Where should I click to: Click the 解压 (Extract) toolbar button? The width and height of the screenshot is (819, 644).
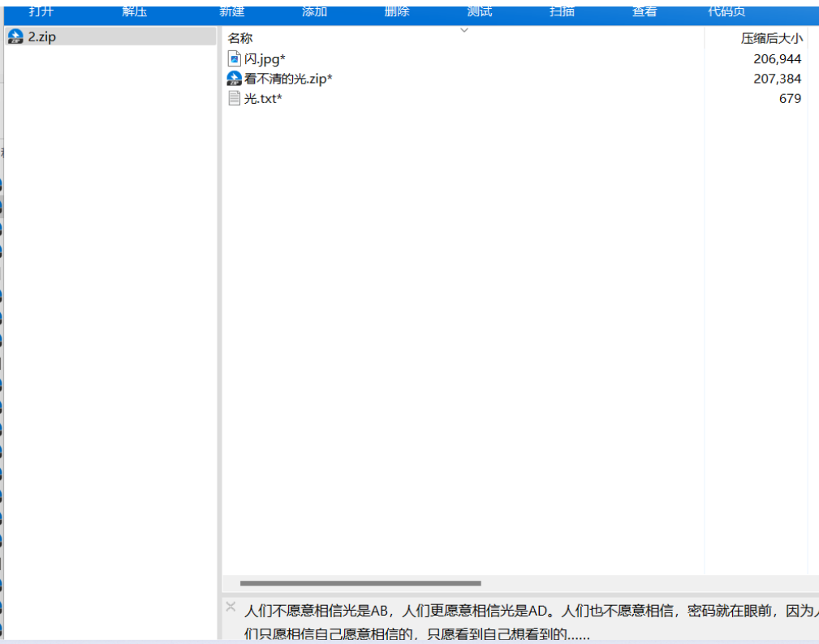[135, 11]
